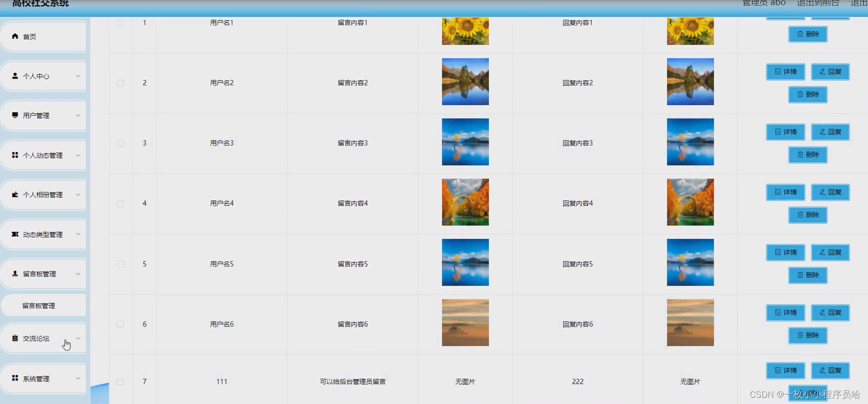Click the ticket icon for 动态类型管理
This screenshot has height=404, width=868.
pos(15,234)
